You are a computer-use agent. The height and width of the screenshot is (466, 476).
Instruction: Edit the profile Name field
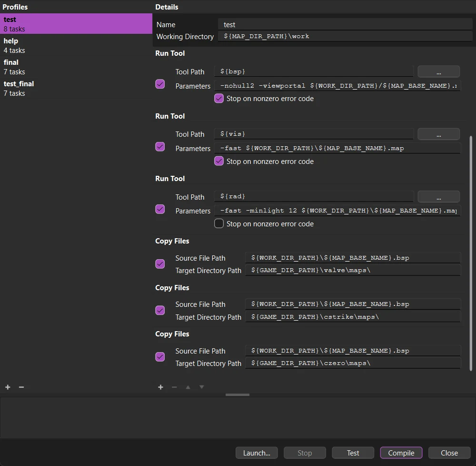345,24
